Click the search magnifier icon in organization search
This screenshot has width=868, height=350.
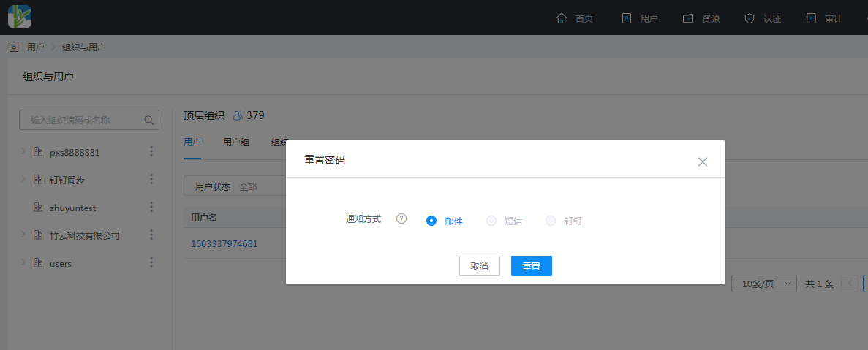point(148,120)
